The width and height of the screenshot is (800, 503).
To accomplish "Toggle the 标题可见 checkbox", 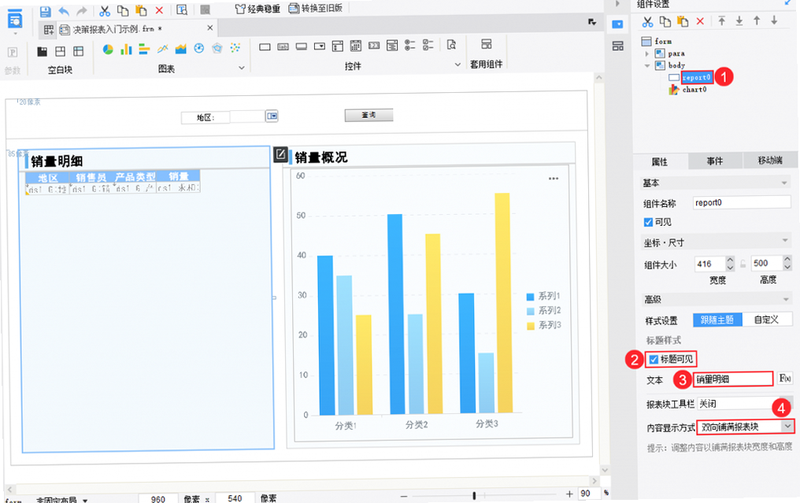I will tap(654, 360).
